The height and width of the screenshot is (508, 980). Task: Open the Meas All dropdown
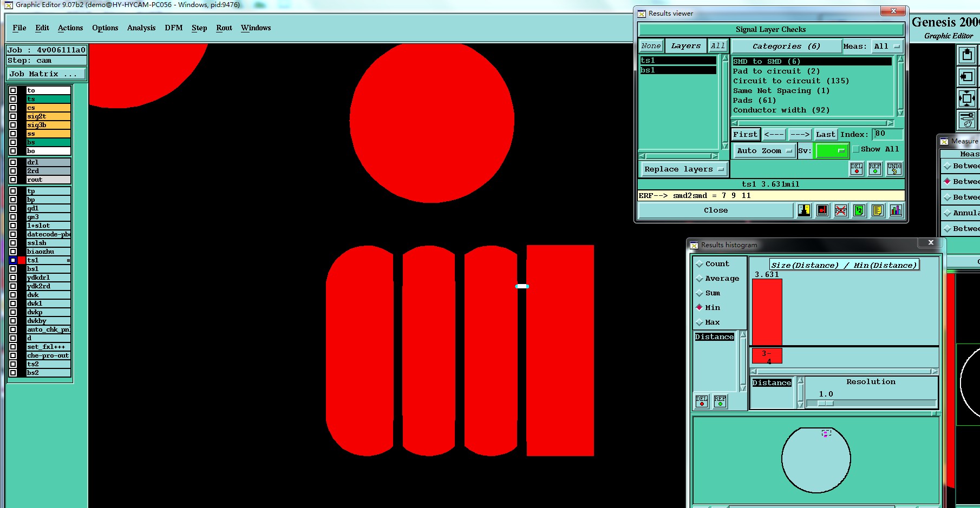[886, 47]
